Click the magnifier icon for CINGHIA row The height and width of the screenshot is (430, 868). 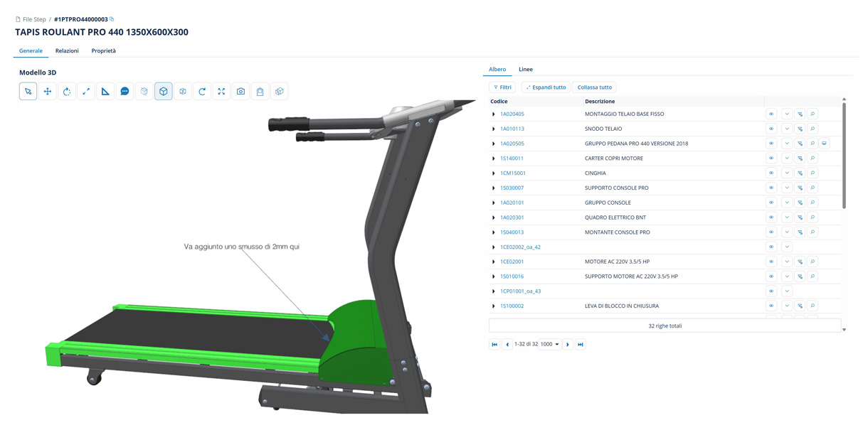pos(813,173)
